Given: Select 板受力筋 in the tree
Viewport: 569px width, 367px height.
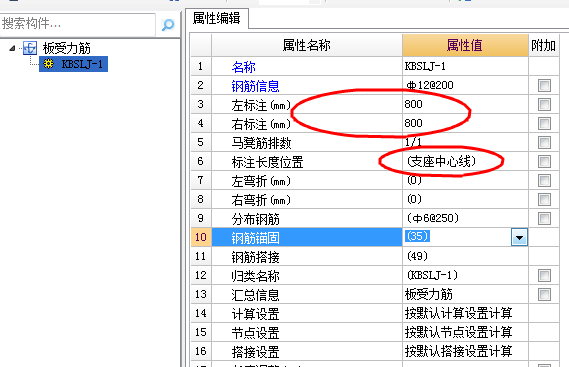Looking at the screenshot, I should tap(66, 48).
